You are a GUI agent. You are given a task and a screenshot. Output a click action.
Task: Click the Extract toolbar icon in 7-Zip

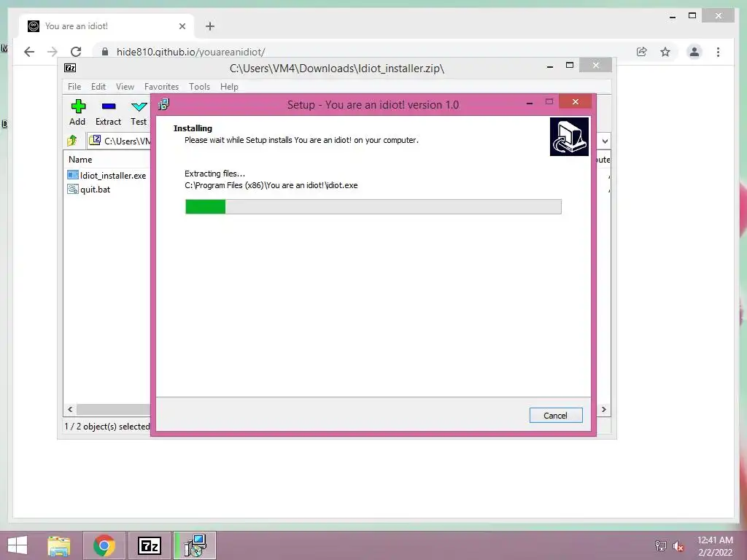point(109,106)
